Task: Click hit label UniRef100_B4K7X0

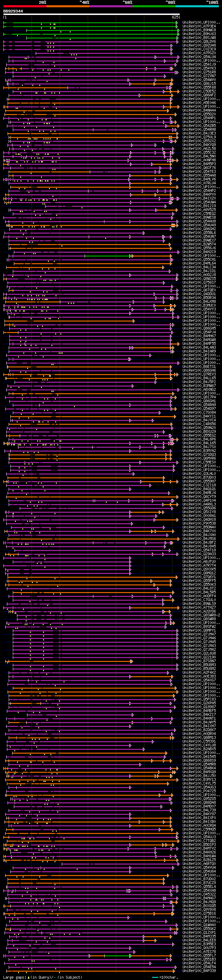Action: click(x=199, y=531)
